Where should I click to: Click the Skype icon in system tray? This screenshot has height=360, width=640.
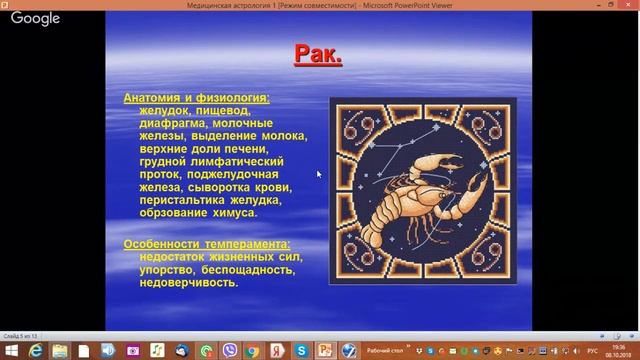[x=430, y=351]
